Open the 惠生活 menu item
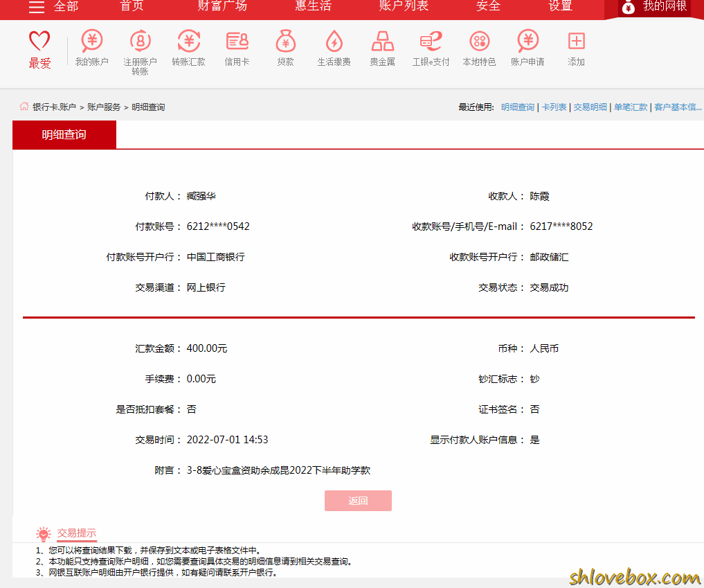 click(x=313, y=6)
